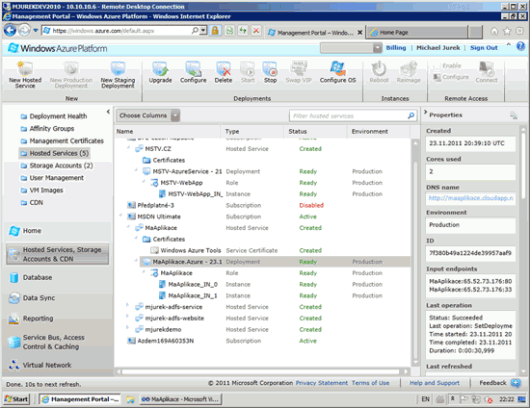Click the security lock icon in address bar

(215, 31)
